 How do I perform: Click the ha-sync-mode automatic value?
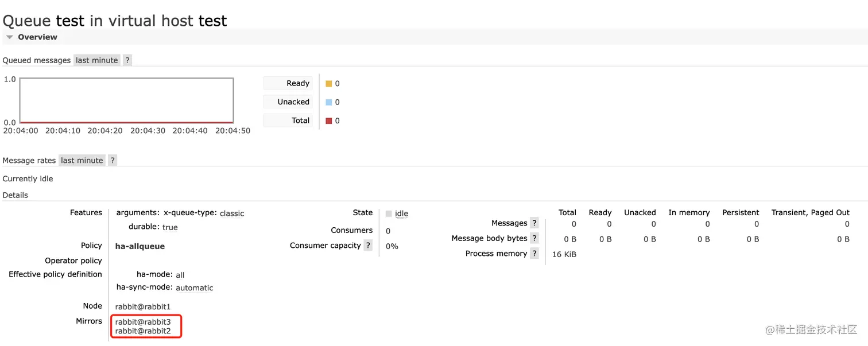(195, 288)
